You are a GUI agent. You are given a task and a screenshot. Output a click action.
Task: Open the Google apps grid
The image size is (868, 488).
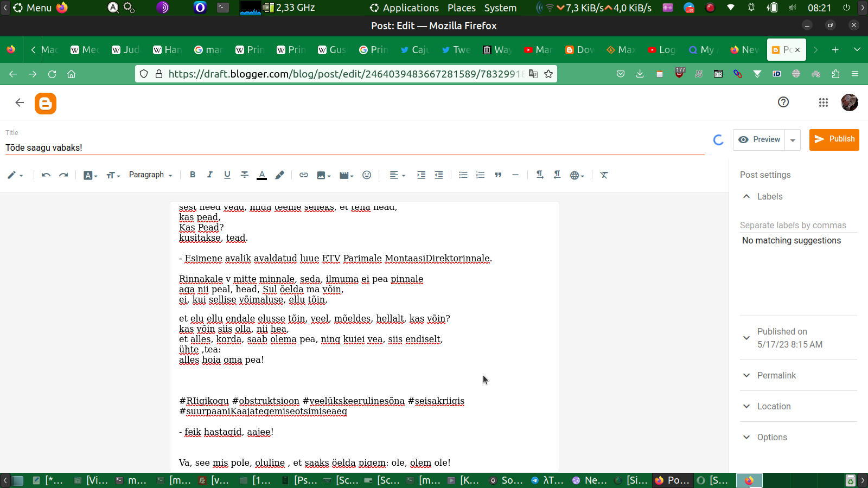pos(824,102)
